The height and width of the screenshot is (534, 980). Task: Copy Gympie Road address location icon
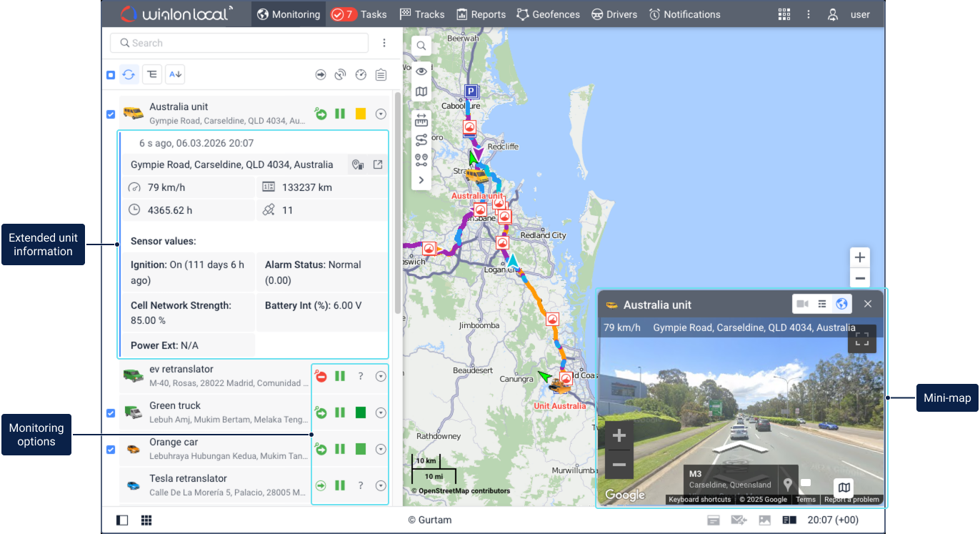click(358, 165)
